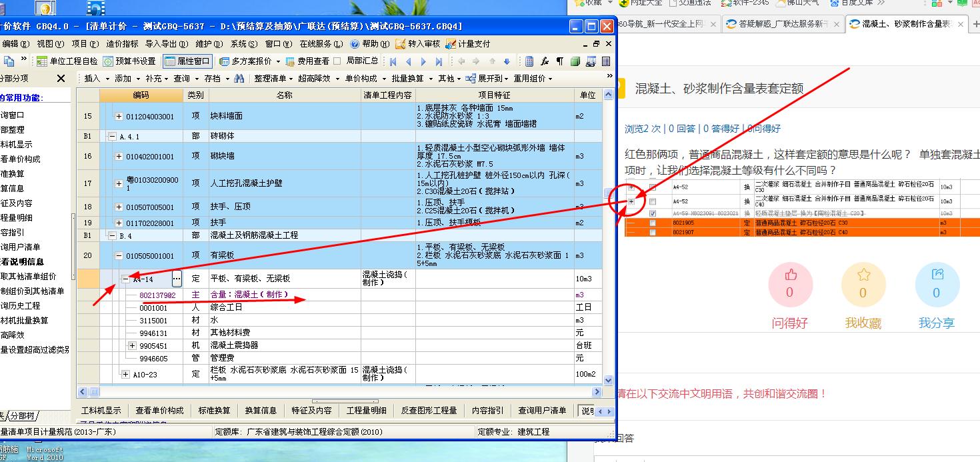This screenshot has height=462, width=980.
Task: Expand the A10-23 quota row
Action: [x=125, y=375]
